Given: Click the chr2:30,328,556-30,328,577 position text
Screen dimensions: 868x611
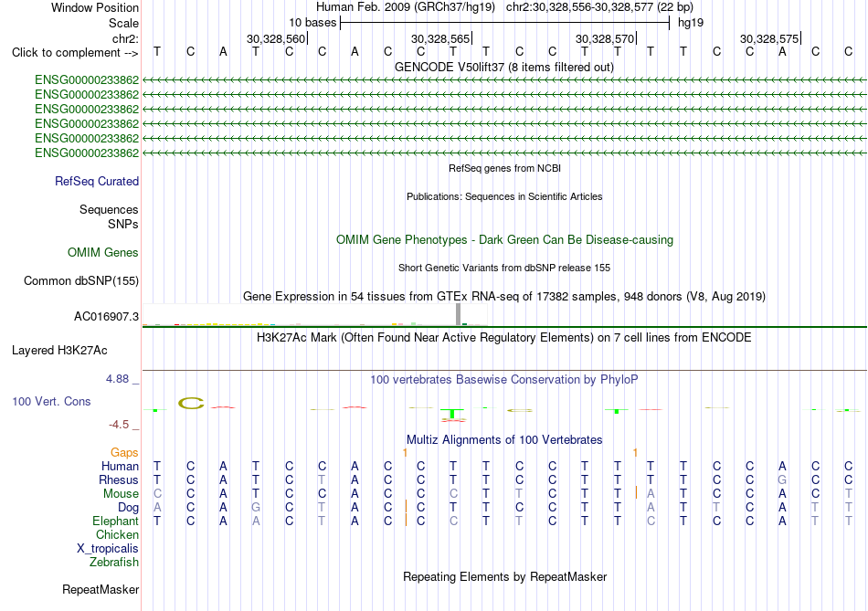Looking at the screenshot, I should click(x=599, y=7).
